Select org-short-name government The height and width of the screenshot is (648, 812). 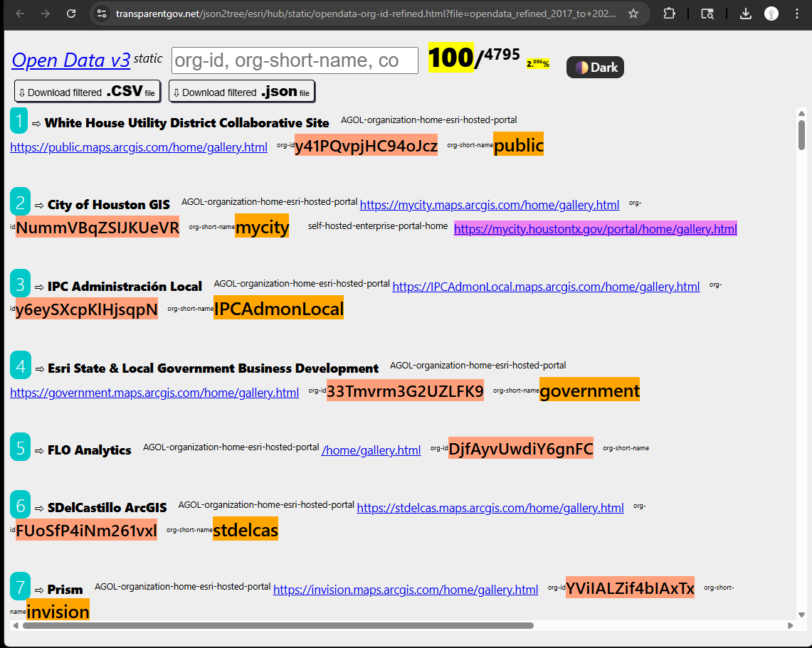(590, 390)
